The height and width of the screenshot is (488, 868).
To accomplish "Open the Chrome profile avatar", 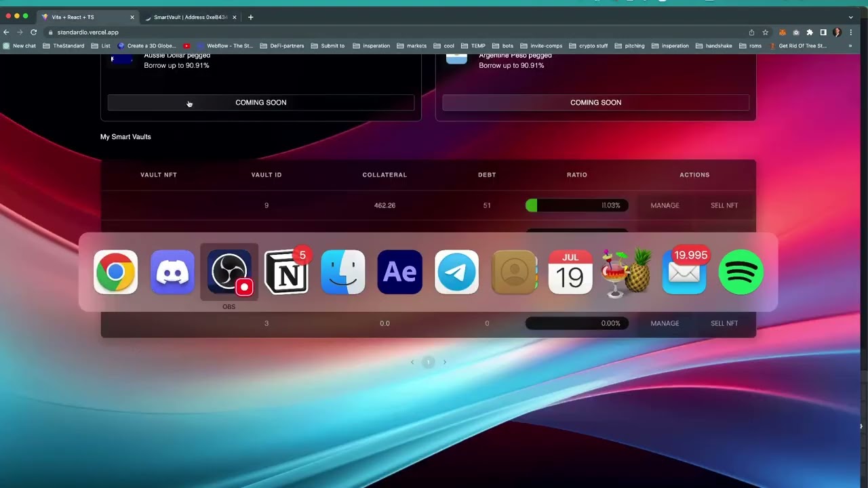I will pyautogui.click(x=837, y=32).
